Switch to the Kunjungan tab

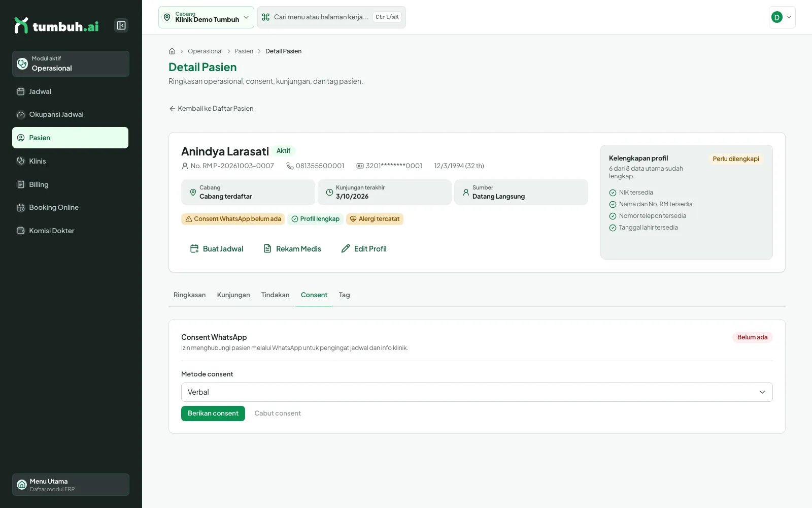click(x=233, y=295)
